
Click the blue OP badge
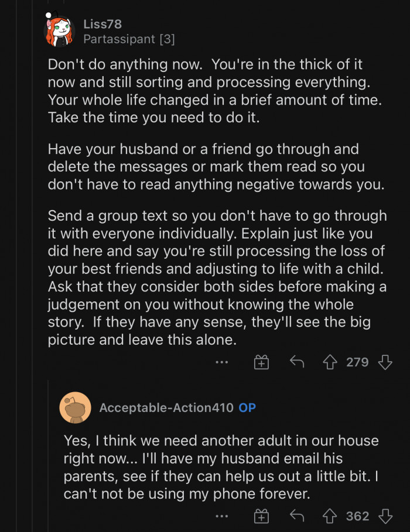(247, 408)
